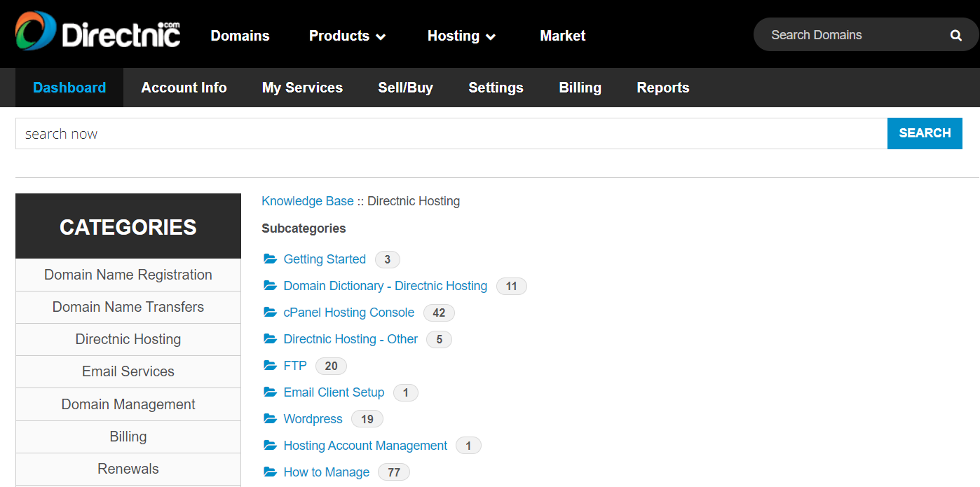Select Domain Name Transfers category

pyautogui.click(x=128, y=308)
